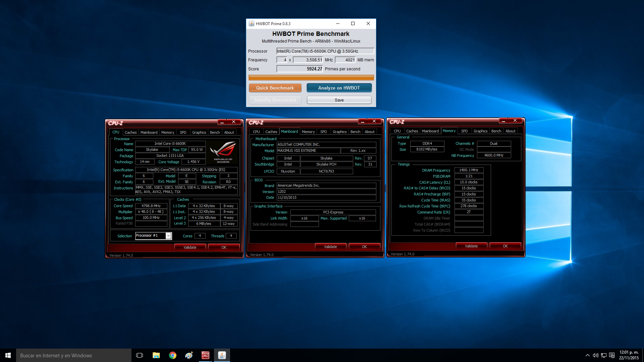Minimize the left CPU-Z window
Screen dimensions: 644x362
(x=222, y=122)
